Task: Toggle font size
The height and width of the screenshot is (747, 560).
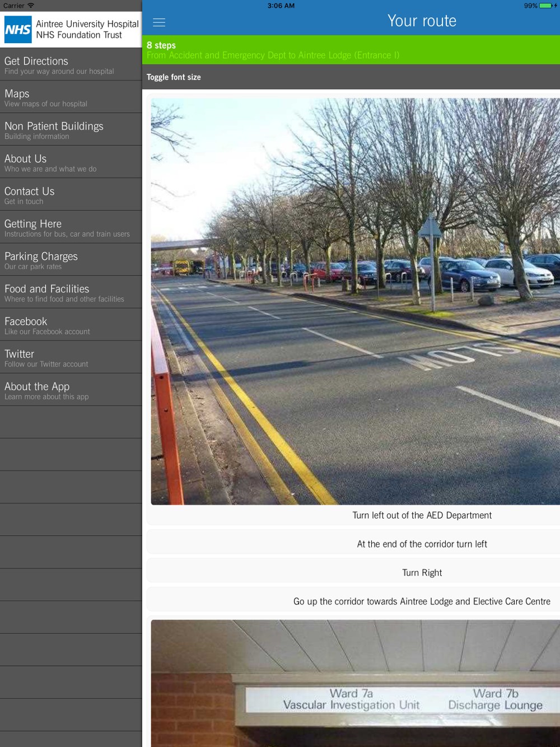Action: [x=174, y=77]
